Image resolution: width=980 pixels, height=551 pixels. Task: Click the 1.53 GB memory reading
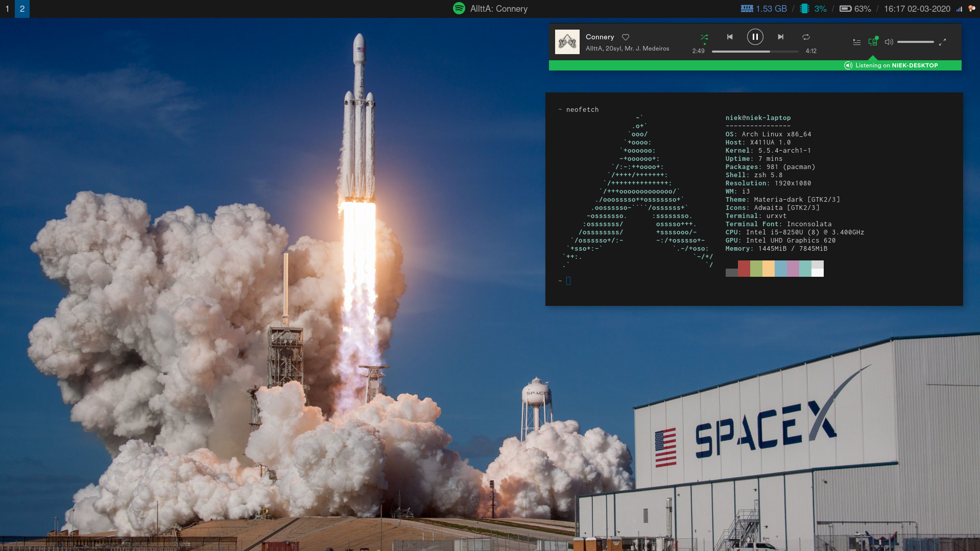[772, 9]
